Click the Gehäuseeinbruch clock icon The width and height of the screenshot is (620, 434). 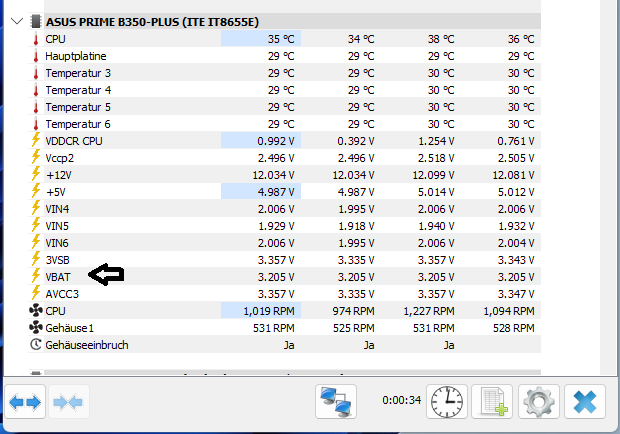point(36,345)
